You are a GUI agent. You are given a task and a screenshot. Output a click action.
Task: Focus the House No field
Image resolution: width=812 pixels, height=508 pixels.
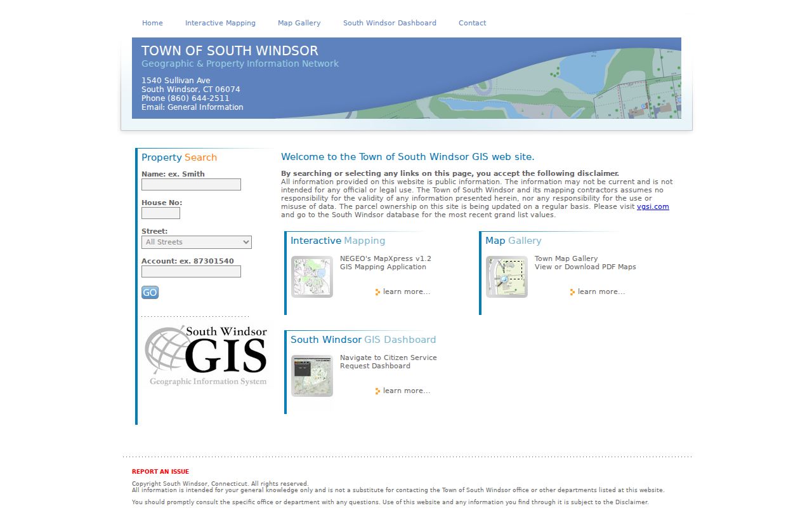(x=160, y=213)
